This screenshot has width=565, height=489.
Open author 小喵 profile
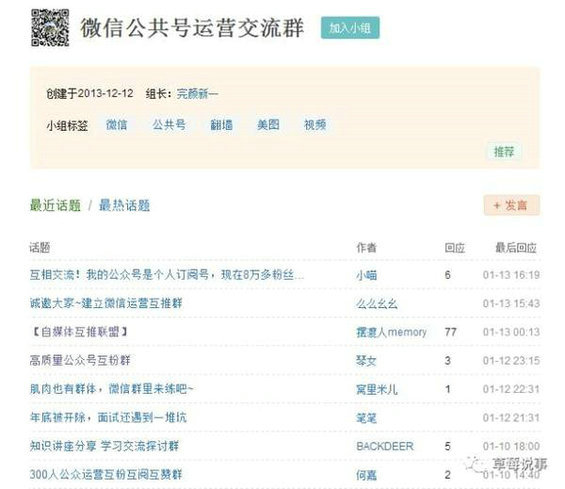[x=366, y=275]
